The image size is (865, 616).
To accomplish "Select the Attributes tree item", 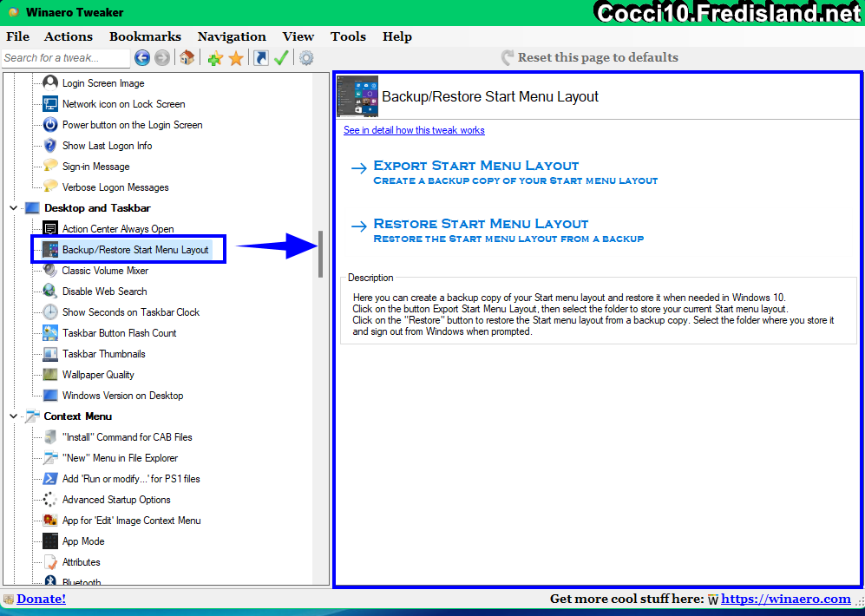I will click(x=81, y=562).
